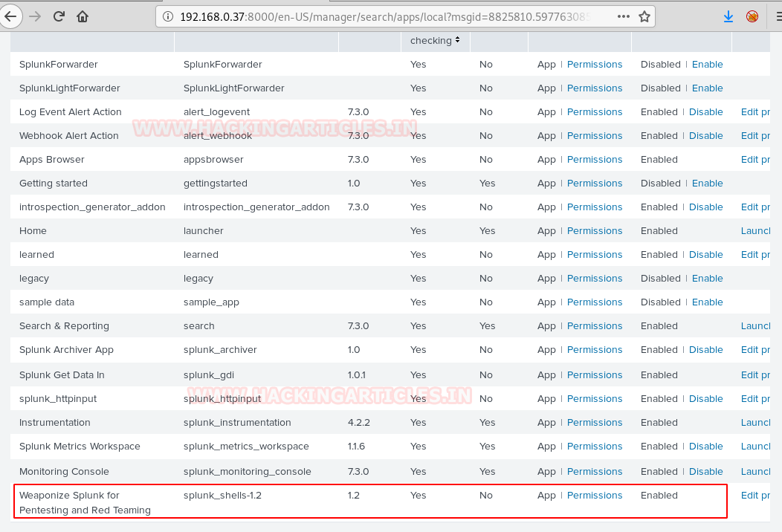The image size is (782, 532).
Task: Click the browser forward arrow
Action: tap(35, 16)
